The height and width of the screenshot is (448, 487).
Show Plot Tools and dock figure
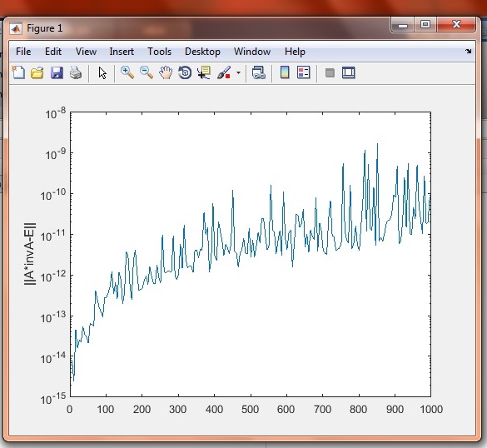[349, 72]
